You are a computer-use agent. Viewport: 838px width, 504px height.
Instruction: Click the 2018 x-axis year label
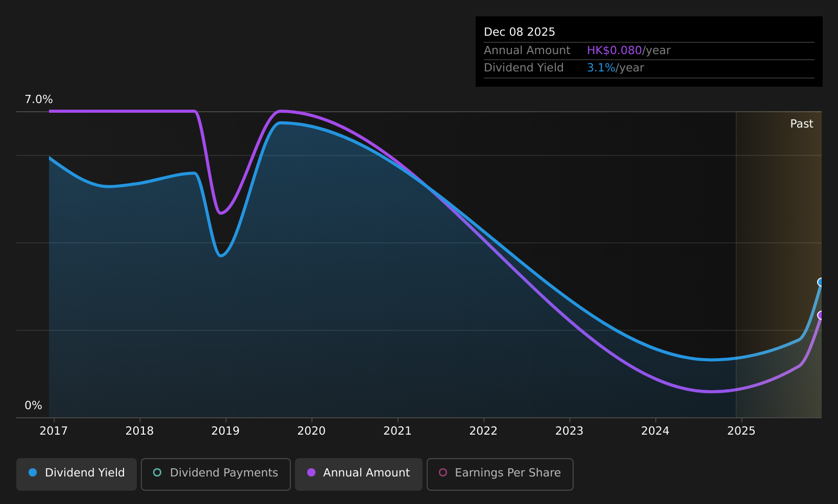[139, 431]
